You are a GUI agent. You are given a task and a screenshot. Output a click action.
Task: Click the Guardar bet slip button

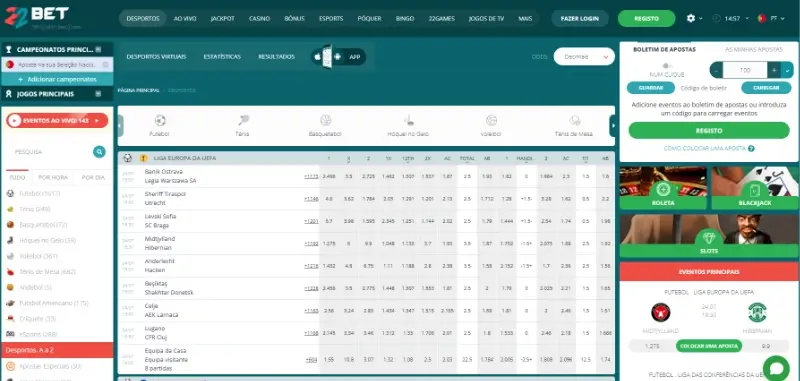651,88
